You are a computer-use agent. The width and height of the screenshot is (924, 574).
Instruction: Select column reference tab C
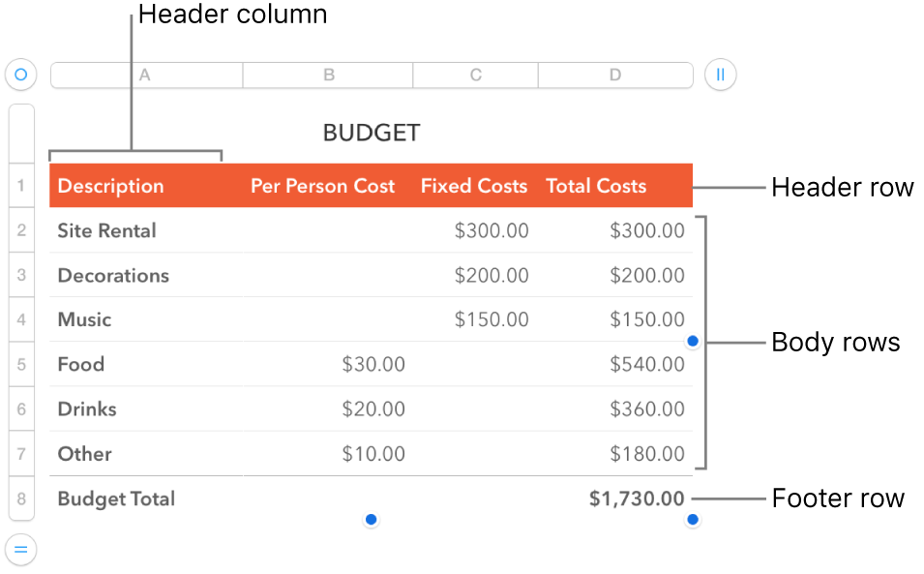[475, 75]
